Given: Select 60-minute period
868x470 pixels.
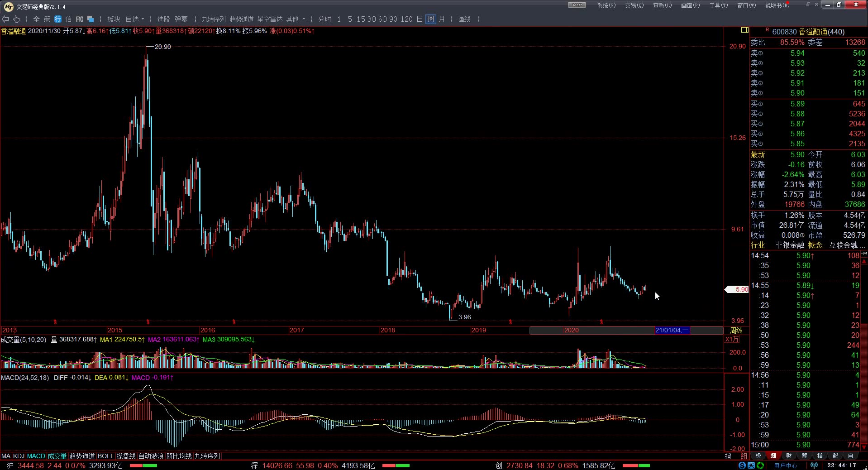Looking at the screenshot, I should [382, 19].
